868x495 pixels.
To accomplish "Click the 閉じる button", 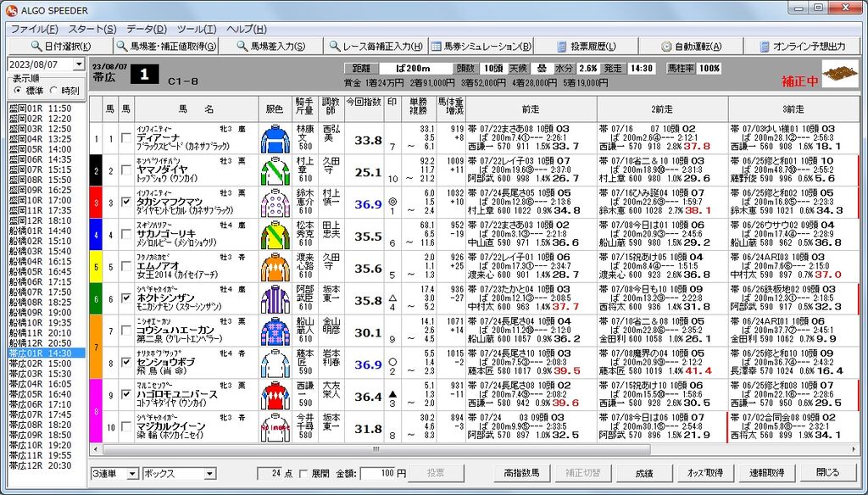I will click(x=827, y=473).
